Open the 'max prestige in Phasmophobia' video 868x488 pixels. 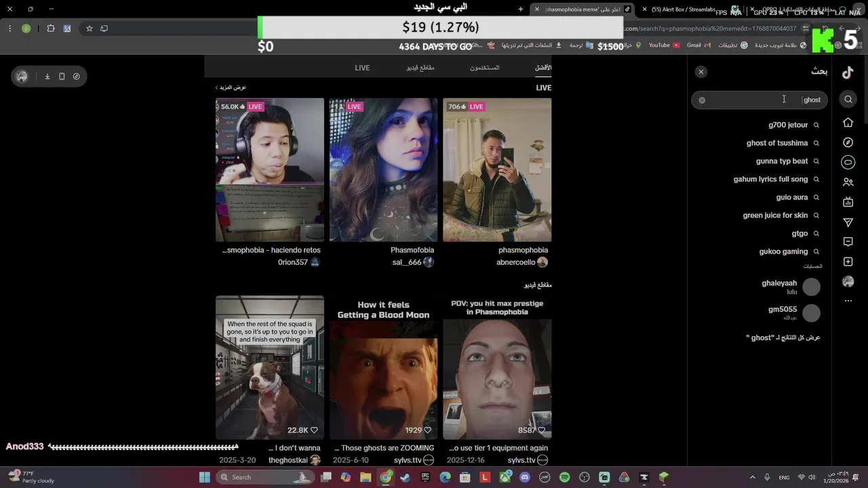pos(497,367)
